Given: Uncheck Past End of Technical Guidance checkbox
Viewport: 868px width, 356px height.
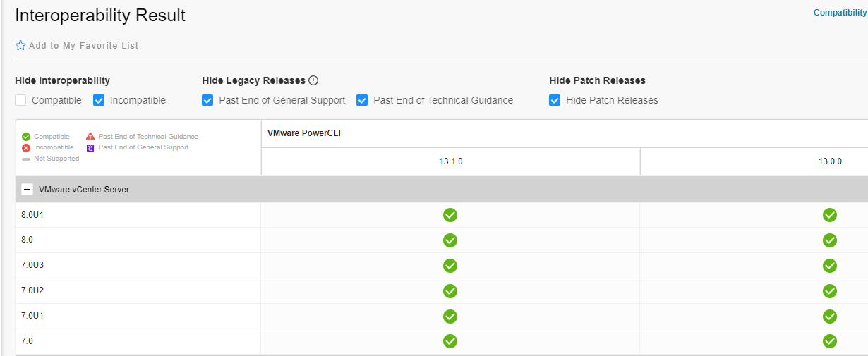Looking at the screenshot, I should click(362, 100).
